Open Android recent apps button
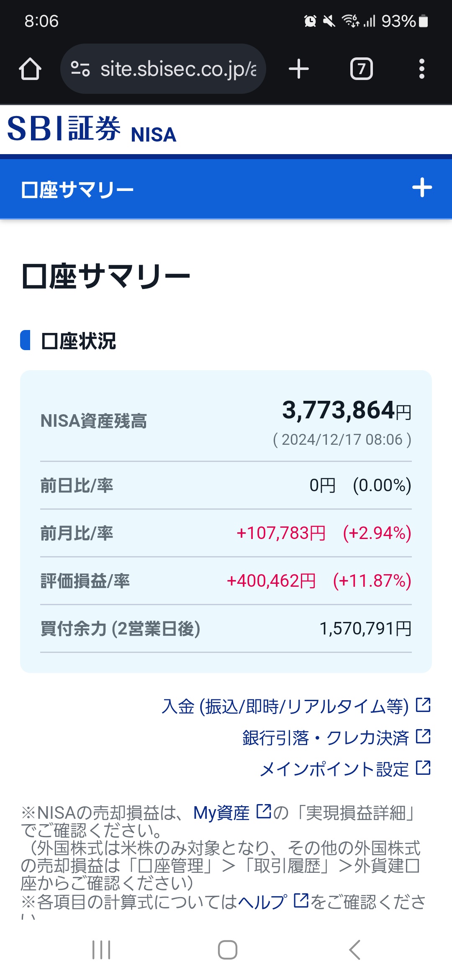Image resolution: width=452 pixels, height=980 pixels. click(101, 950)
